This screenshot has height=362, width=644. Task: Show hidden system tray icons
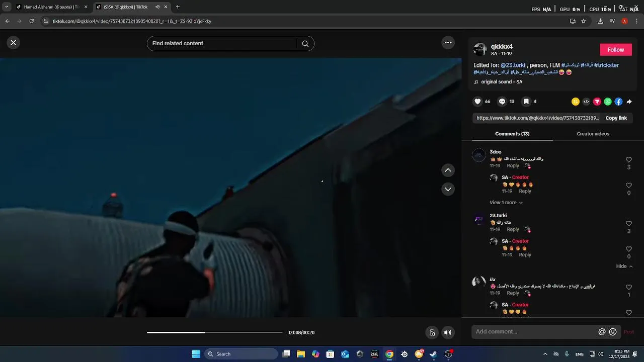[x=545, y=354]
